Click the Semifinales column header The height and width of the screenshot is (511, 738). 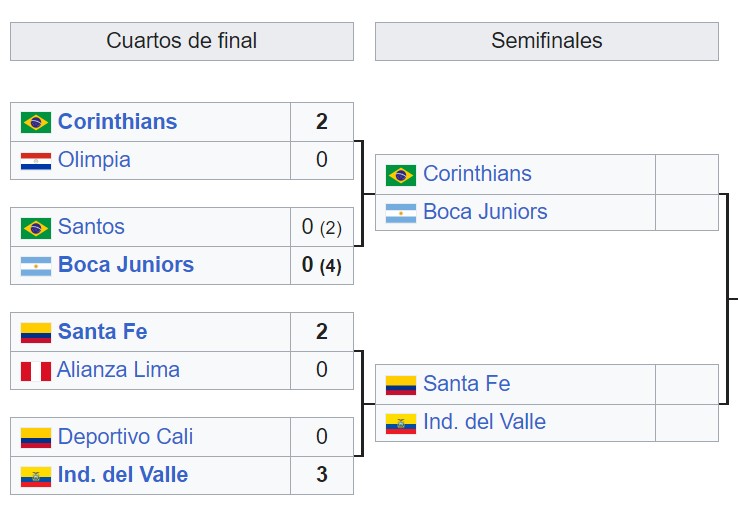point(547,41)
